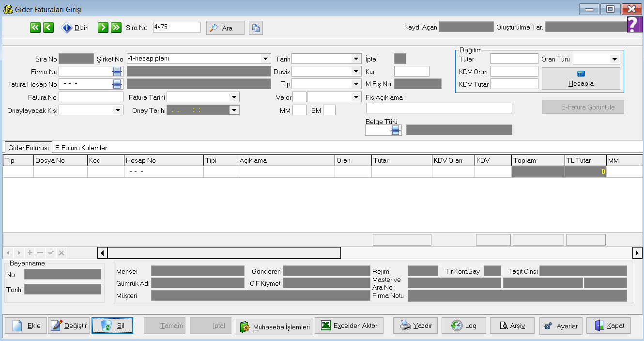Click MM input box
This screenshot has height=341, width=644.
pos(300,110)
